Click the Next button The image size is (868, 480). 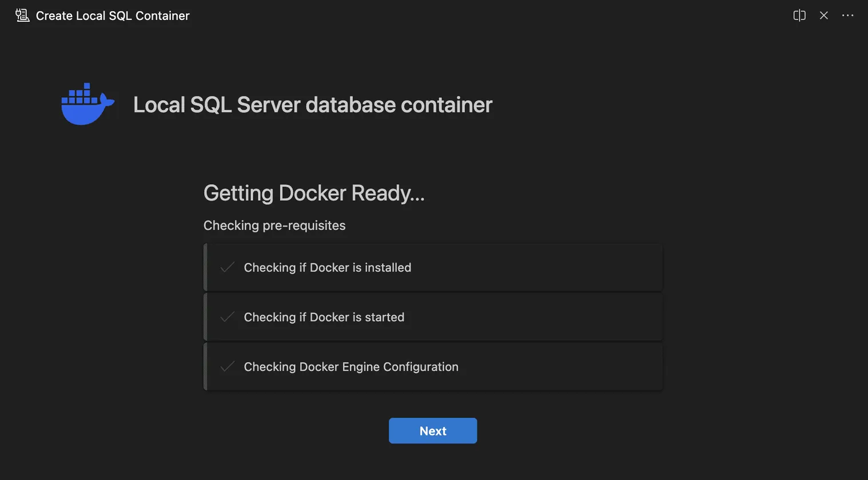pos(433,431)
